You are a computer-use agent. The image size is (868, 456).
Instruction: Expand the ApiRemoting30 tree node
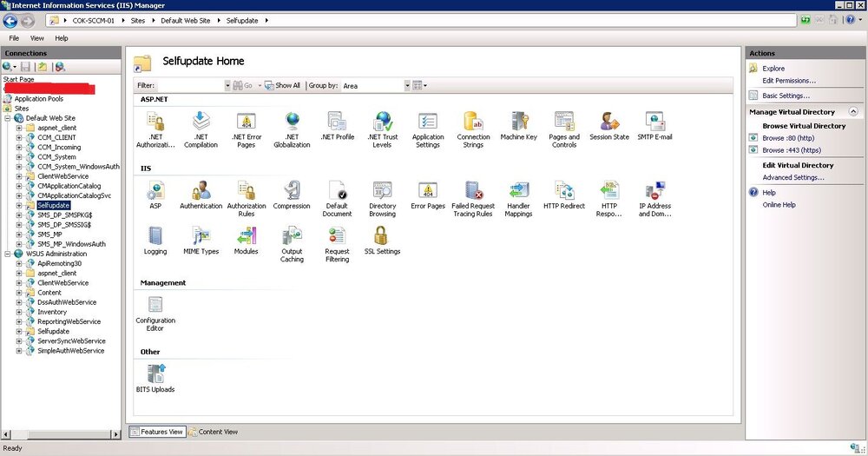(x=19, y=264)
